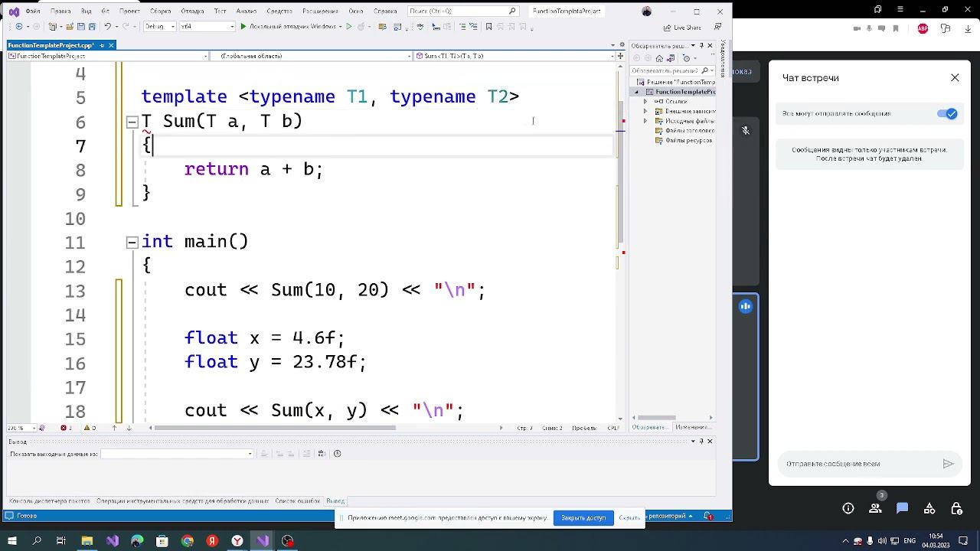Image resolution: width=980 pixels, height=551 pixels.
Task: Open the Правка menu
Action: [60, 11]
